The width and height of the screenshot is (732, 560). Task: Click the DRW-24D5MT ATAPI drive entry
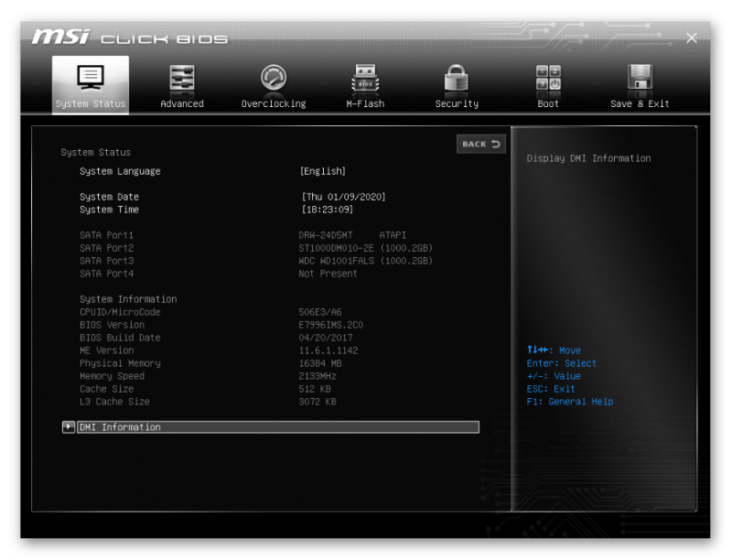pos(352,235)
